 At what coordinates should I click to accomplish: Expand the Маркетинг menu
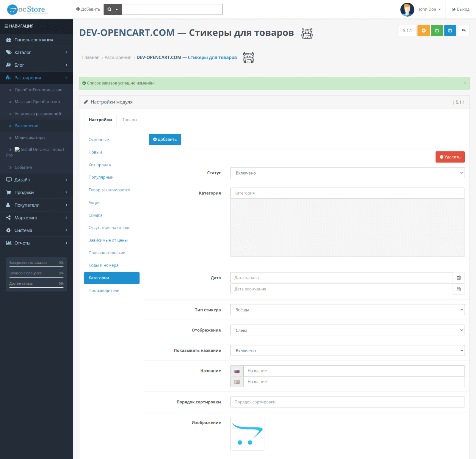click(36, 218)
